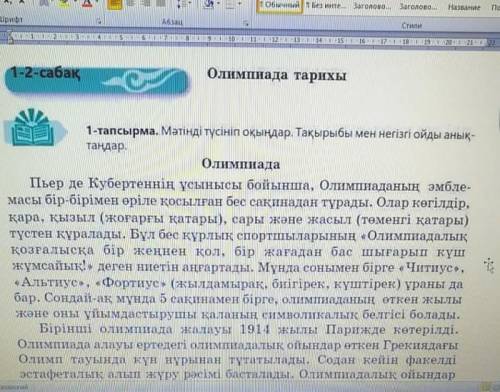Click the 1-2-сабақ banner label
This screenshot has width=500, height=392.
[x=46, y=72]
